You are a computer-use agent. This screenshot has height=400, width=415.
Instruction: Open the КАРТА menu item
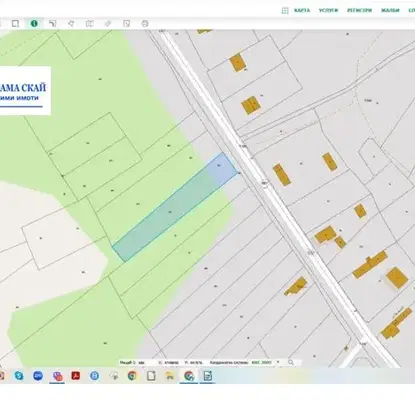pos(302,10)
